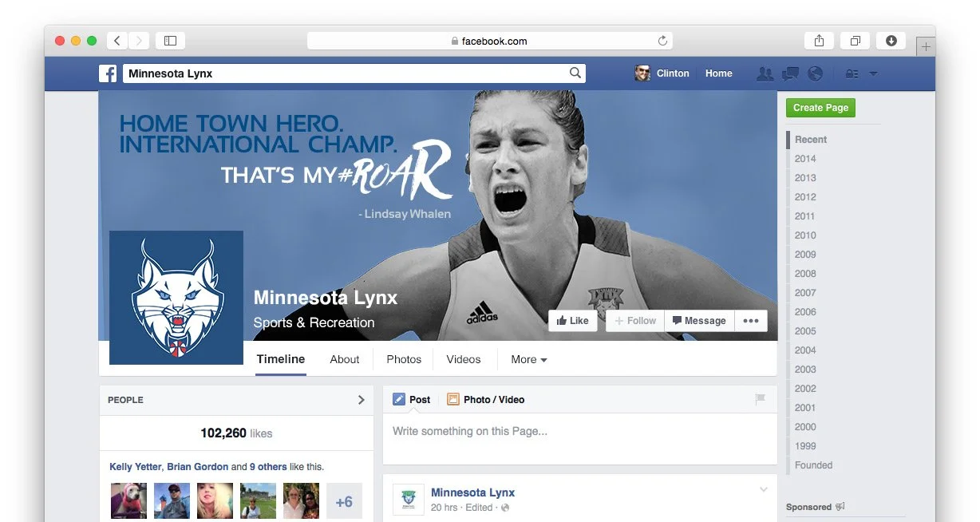Click the 20 hrs post timestamp
This screenshot has width=980, height=522.
click(444, 508)
